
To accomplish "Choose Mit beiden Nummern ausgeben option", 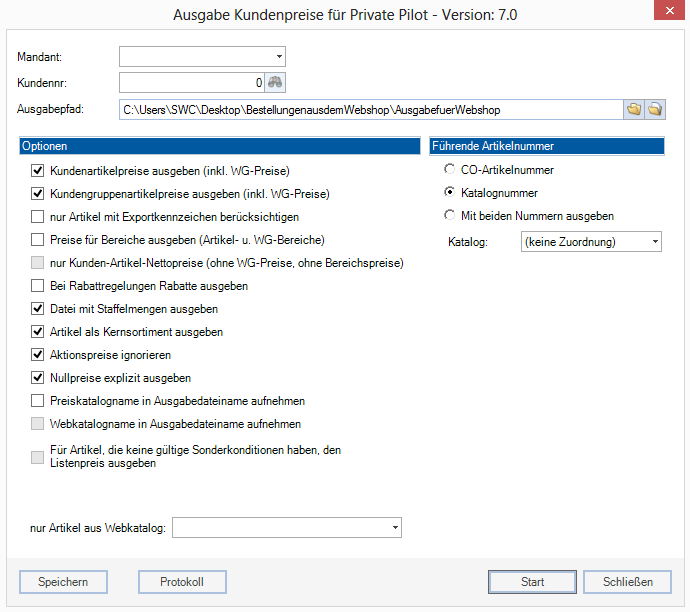I will [450, 216].
